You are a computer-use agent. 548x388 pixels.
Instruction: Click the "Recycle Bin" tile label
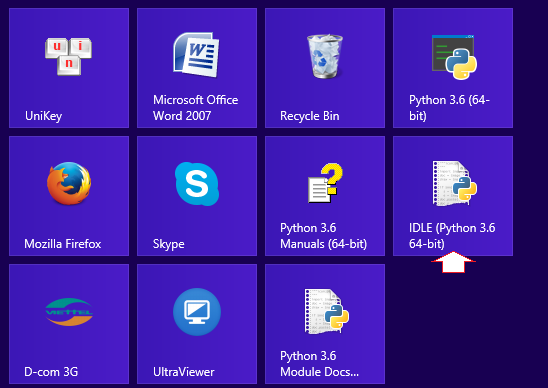pos(310,116)
